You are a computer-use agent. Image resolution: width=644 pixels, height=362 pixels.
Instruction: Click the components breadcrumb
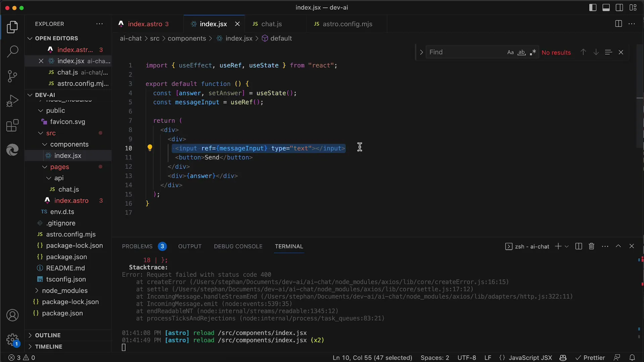(x=187, y=39)
